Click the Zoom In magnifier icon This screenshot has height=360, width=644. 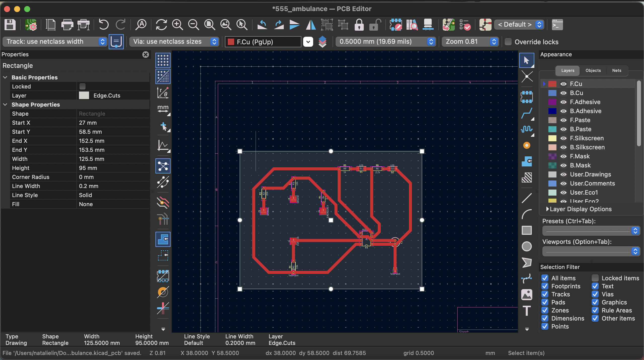177,25
